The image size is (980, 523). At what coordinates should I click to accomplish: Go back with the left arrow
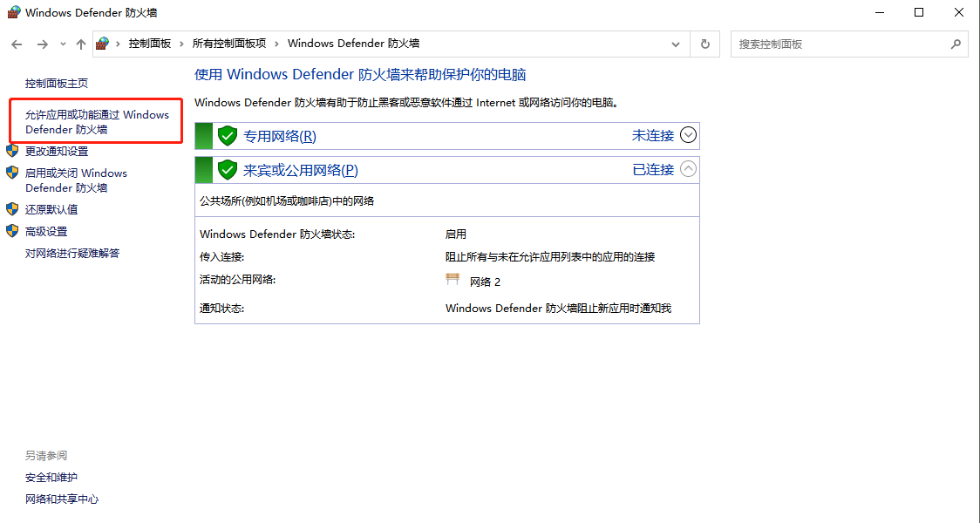coord(17,44)
